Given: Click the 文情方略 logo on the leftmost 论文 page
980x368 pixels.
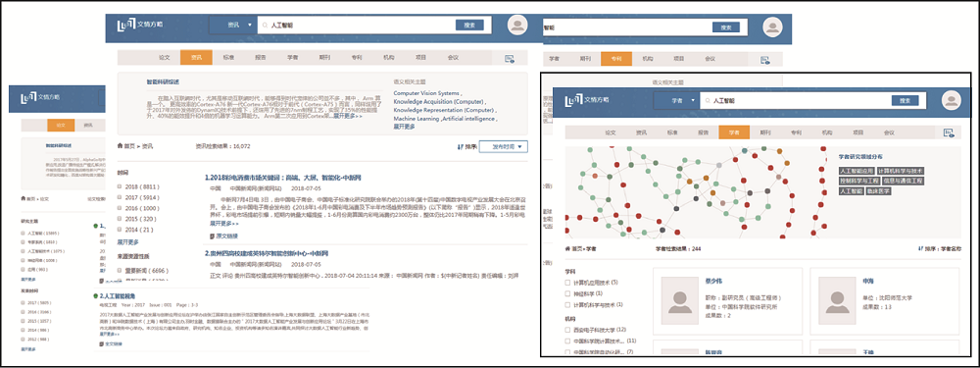Looking at the screenshot, I should (40, 97).
